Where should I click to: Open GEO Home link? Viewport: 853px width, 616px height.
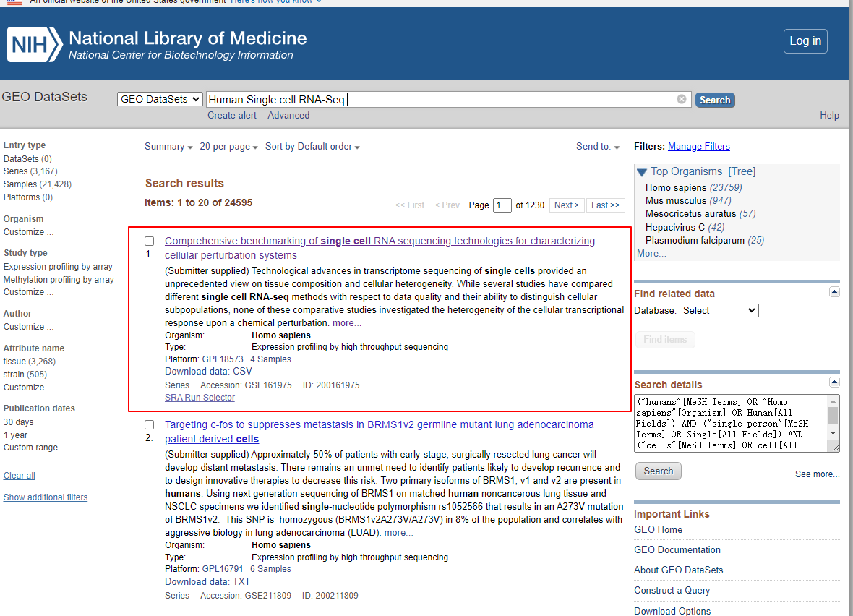[658, 529]
